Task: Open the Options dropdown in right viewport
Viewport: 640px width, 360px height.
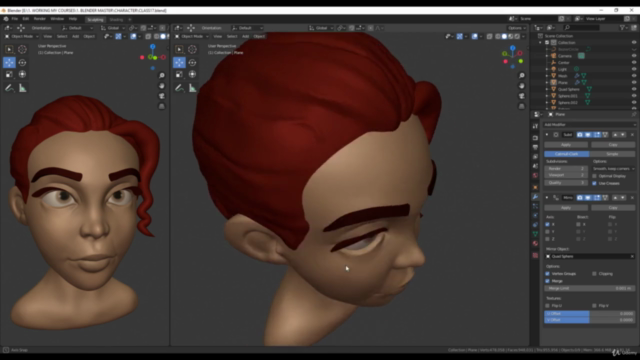Action: tap(516, 28)
